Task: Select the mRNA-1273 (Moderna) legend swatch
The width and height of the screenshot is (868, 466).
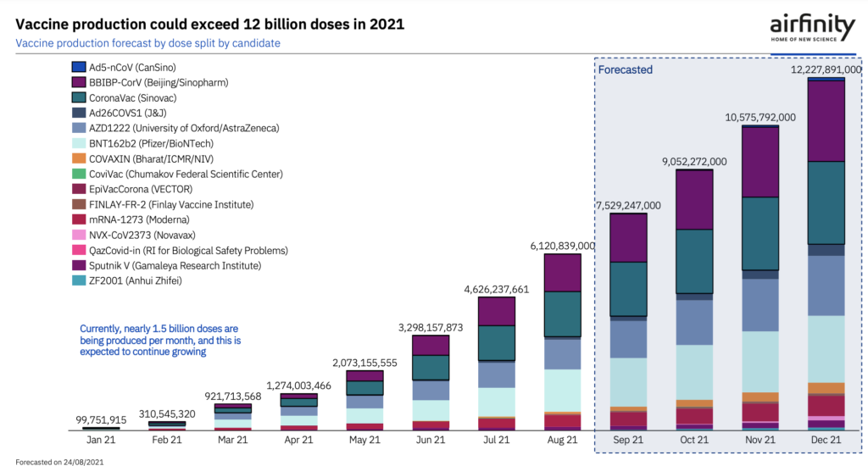Action: [x=79, y=219]
